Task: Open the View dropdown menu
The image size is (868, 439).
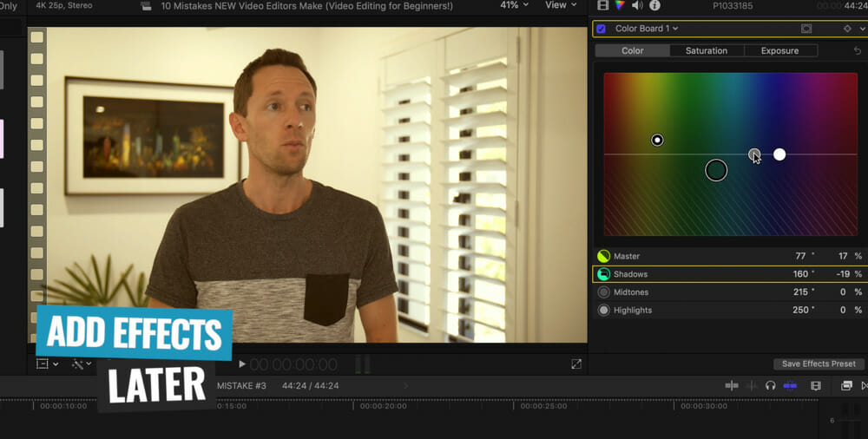Action: pos(560,5)
